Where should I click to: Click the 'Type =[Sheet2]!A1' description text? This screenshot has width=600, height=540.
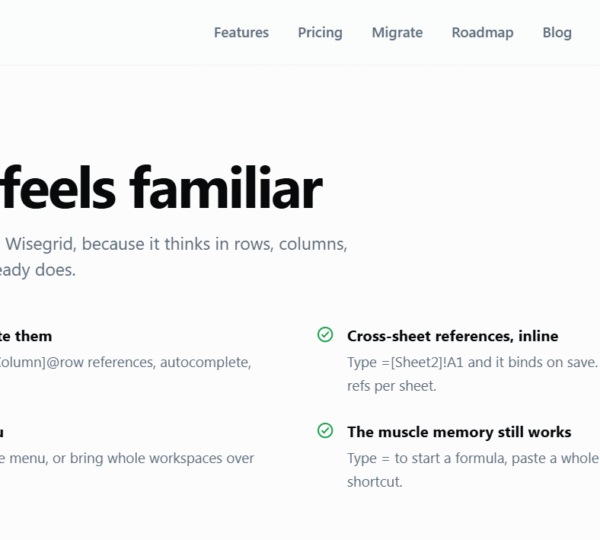473,362
